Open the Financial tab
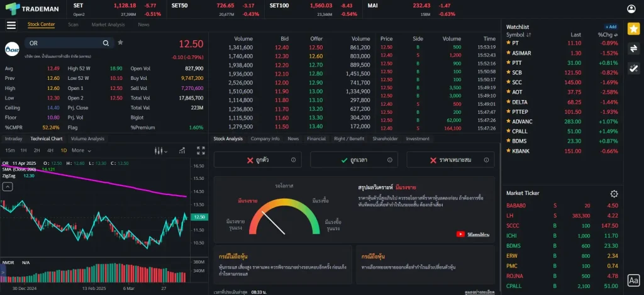Viewport: 644px width, 295px height. 316,139
